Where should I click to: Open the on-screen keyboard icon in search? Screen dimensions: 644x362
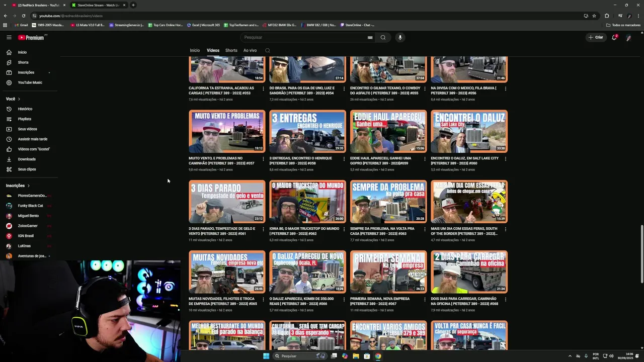click(370, 37)
